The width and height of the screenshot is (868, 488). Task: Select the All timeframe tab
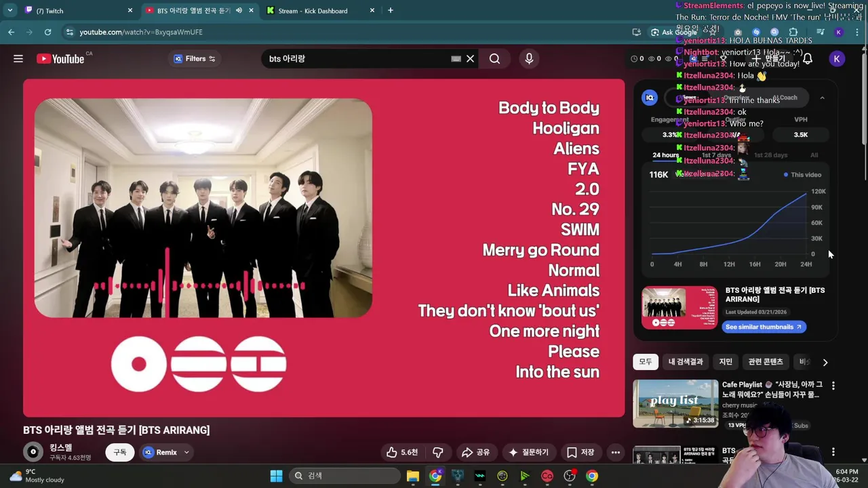click(814, 155)
